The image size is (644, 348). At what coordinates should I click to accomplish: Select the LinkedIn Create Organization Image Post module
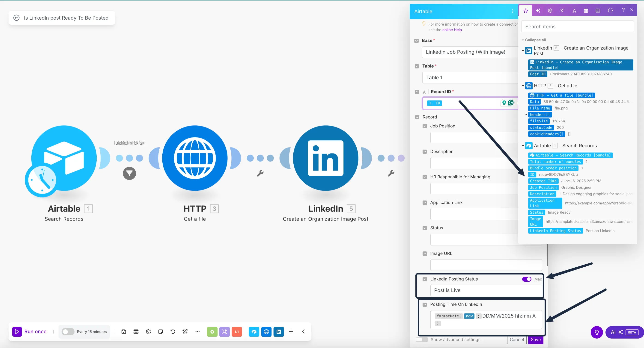click(x=325, y=158)
